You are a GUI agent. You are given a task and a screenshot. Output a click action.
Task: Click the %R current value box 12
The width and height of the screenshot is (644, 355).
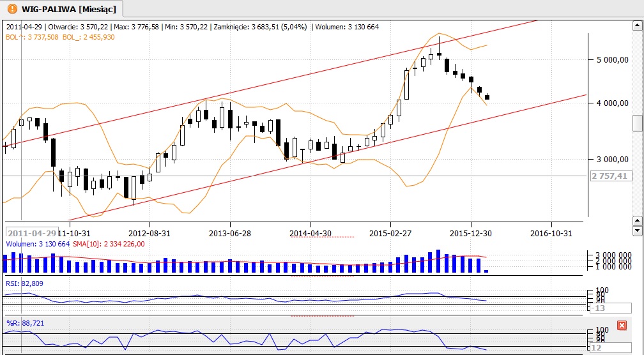[610, 347]
